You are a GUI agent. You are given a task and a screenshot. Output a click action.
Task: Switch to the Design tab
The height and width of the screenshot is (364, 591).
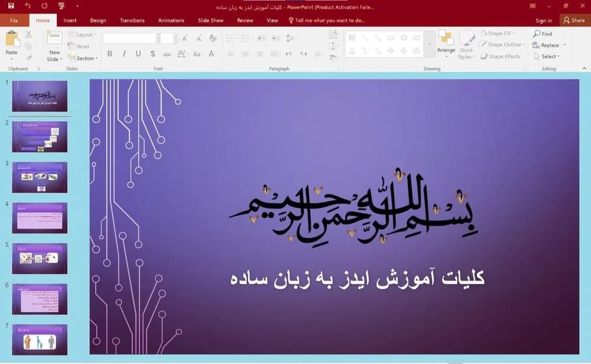98,20
